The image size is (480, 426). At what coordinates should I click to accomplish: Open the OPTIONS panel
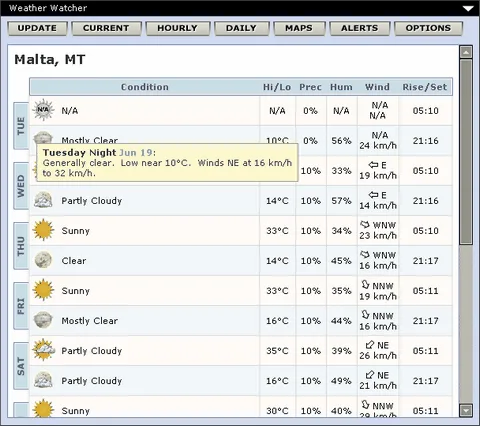coord(428,28)
